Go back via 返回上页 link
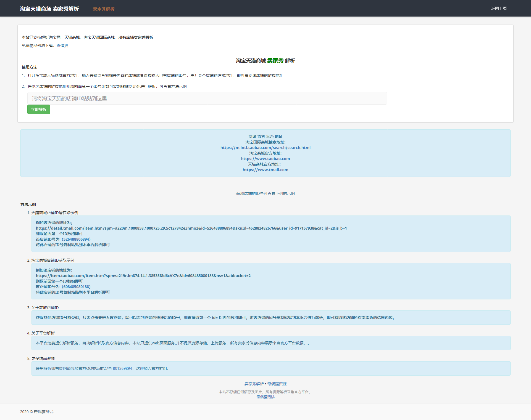531x420 pixels. coord(499,8)
